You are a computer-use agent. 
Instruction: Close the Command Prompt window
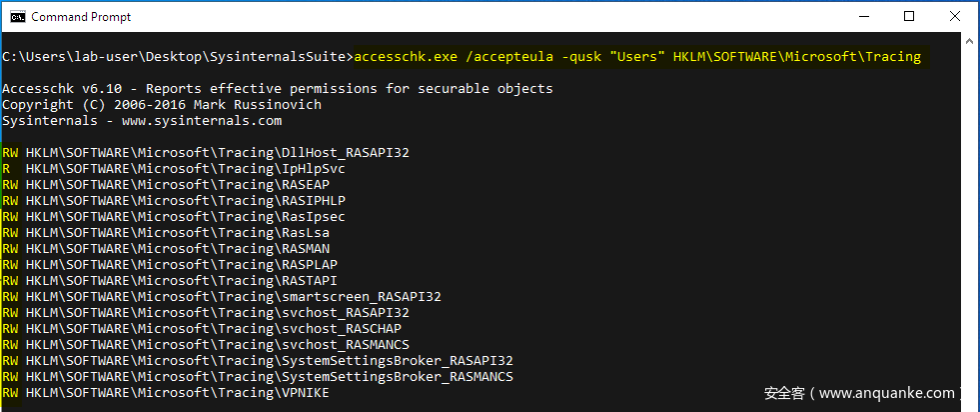tap(954, 17)
